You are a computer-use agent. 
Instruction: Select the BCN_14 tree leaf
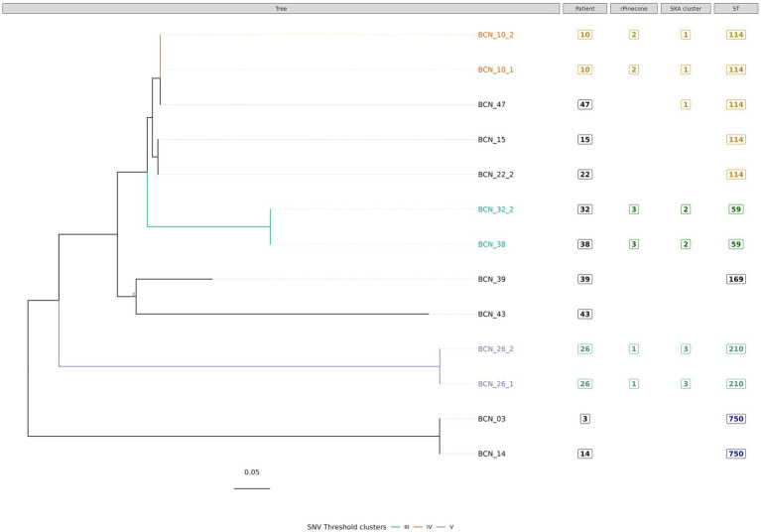[x=492, y=454]
